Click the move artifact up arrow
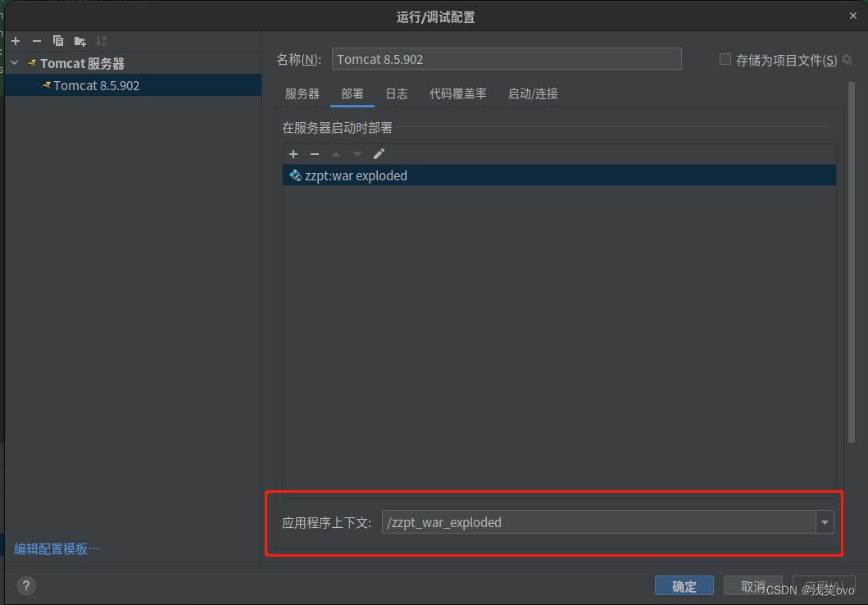868x605 pixels. (x=335, y=153)
